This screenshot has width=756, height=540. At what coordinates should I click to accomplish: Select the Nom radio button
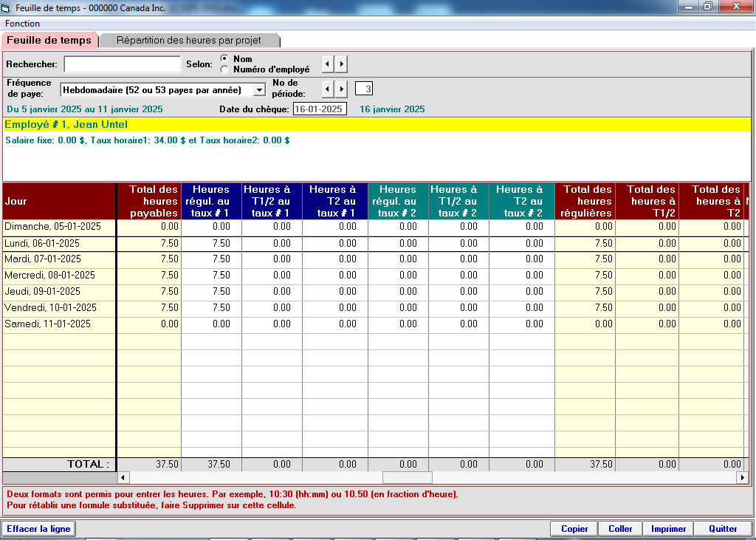pyautogui.click(x=224, y=59)
